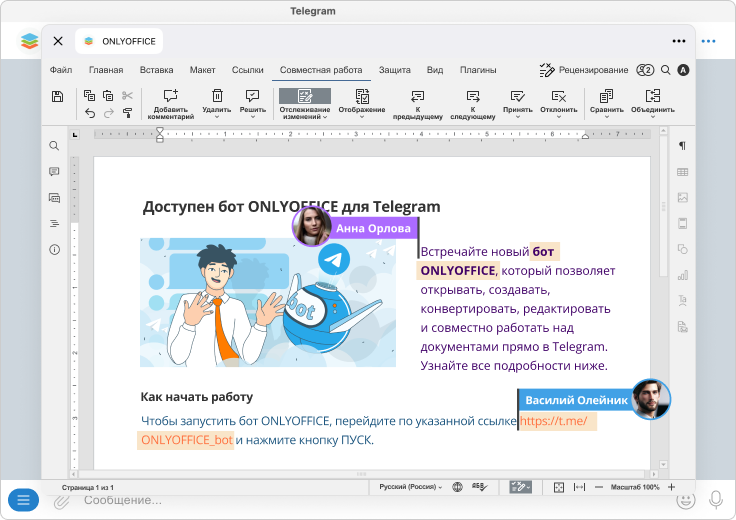Click the Redo arrow icon
Image resolution: width=736 pixels, height=520 pixels.
108,113
